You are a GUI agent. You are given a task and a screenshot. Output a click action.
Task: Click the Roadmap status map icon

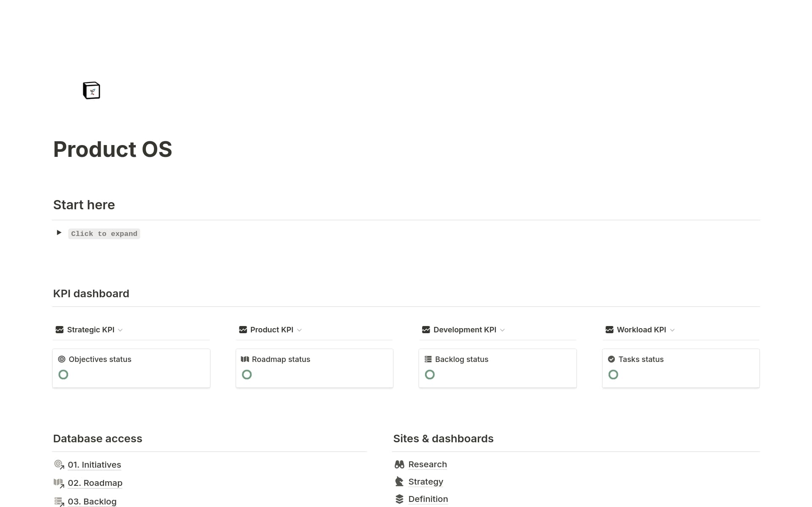(x=245, y=359)
